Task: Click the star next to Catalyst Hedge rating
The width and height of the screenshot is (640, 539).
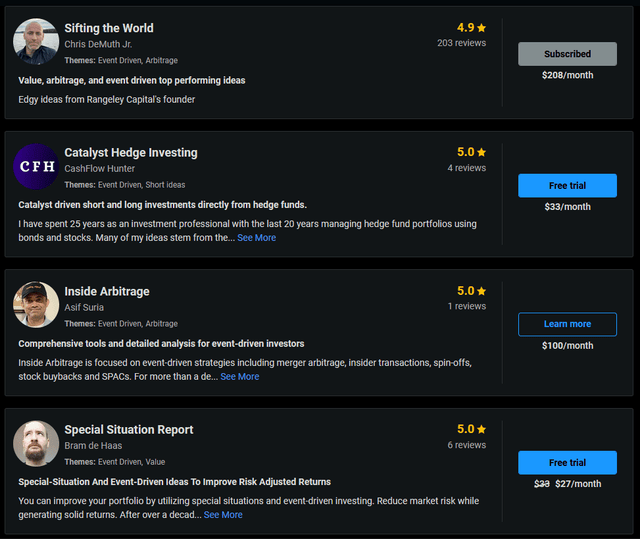Action: 481,152
